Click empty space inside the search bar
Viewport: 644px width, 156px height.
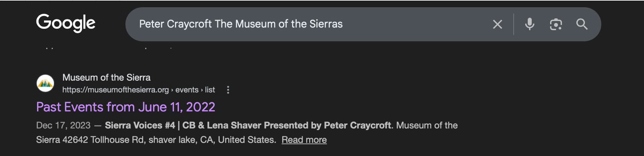[x=414, y=24]
